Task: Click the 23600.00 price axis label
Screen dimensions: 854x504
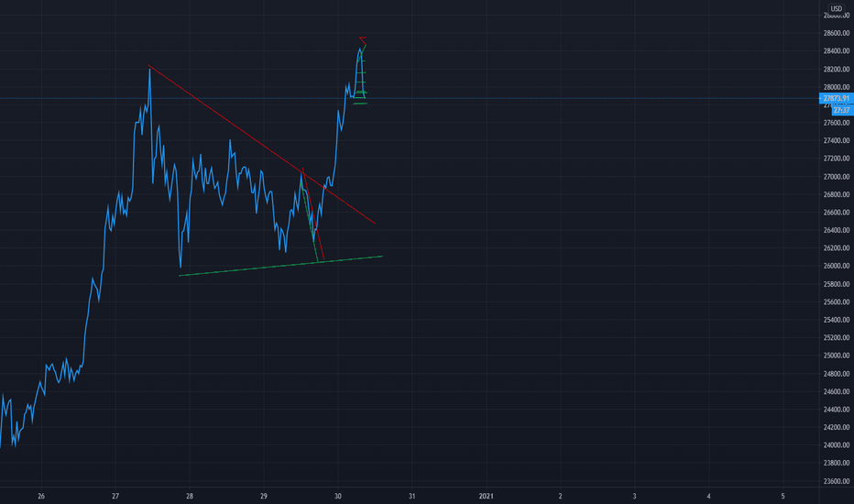Action: coord(836,481)
